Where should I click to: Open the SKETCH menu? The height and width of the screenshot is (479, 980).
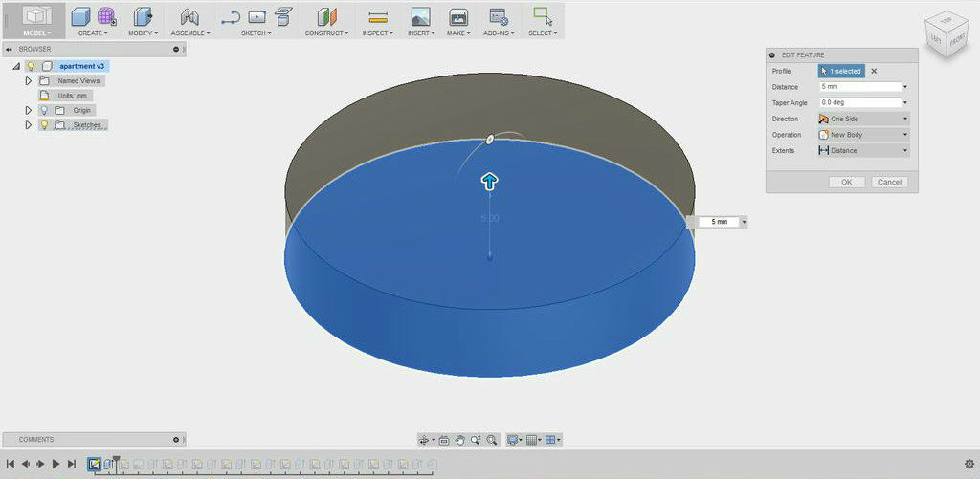256,33
